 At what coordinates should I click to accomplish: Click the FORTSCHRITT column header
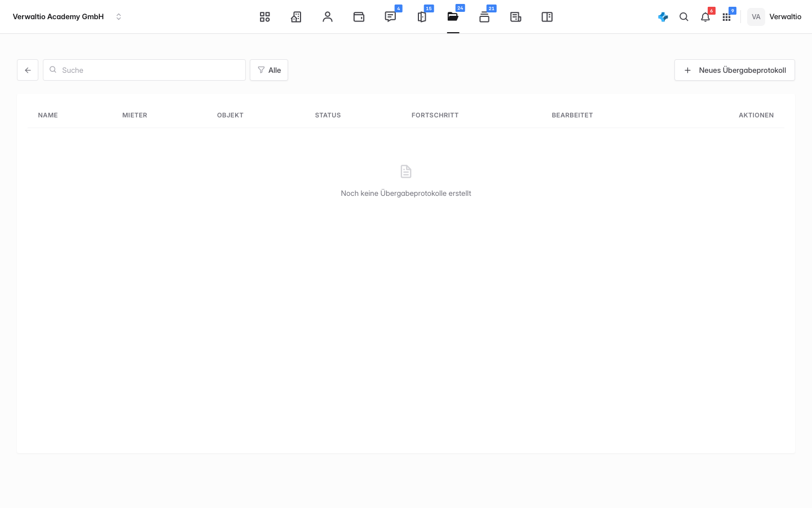(x=435, y=115)
